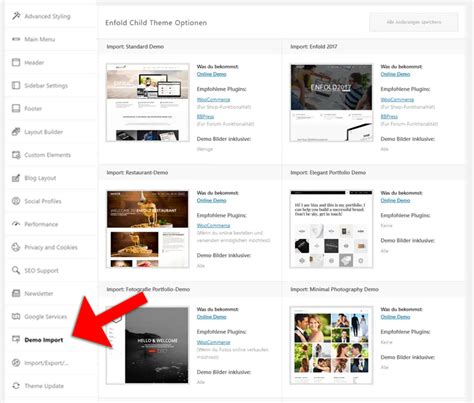Click the Header sidebar icon
This screenshot has height=403, width=474.
pos(16,62)
